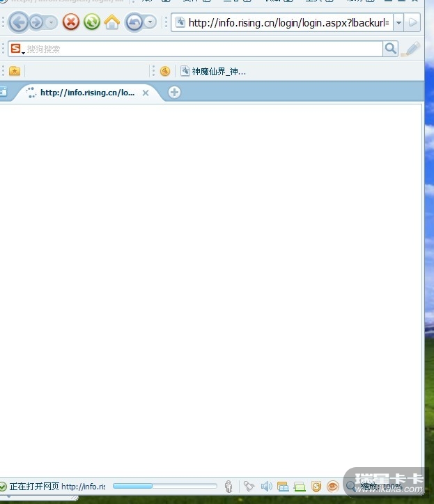The height and width of the screenshot is (504, 434).
Task: Toggle the speaker mute icon in status bar
Action: click(266, 487)
